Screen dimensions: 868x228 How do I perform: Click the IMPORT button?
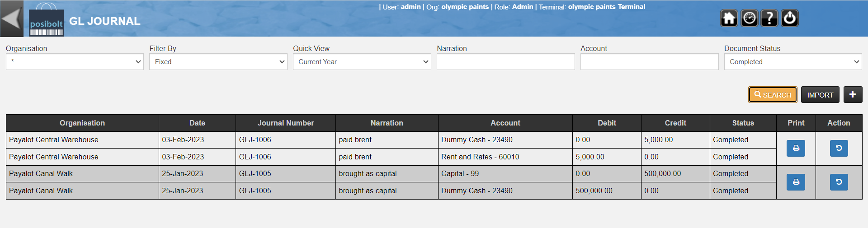[820, 95]
